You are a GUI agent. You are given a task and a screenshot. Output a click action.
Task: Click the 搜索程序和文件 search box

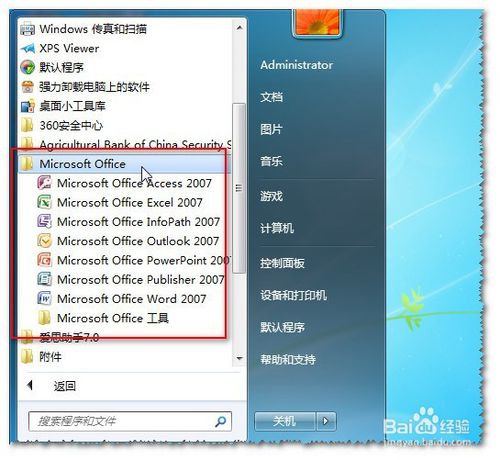130,422
